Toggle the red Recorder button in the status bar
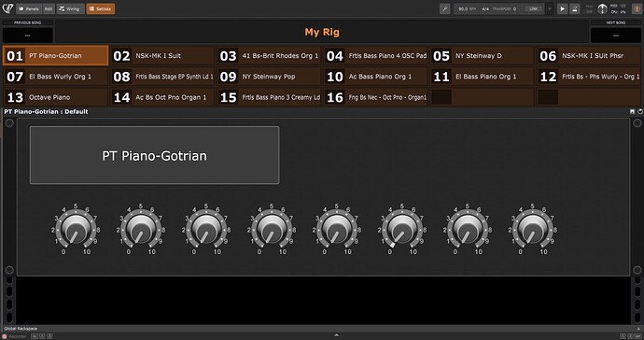The width and height of the screenshot is (644, 340). click(5, 336)
